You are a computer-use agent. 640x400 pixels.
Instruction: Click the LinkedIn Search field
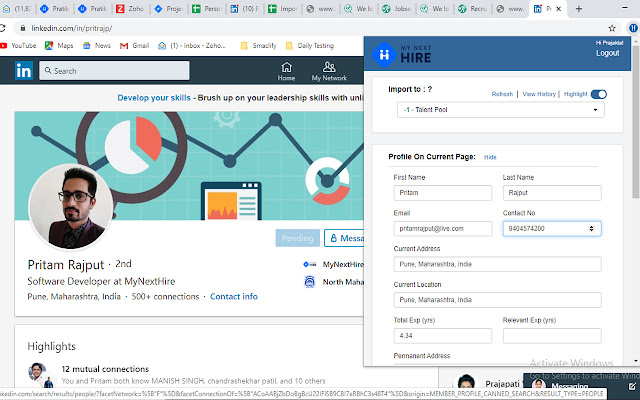pos(114,71)
